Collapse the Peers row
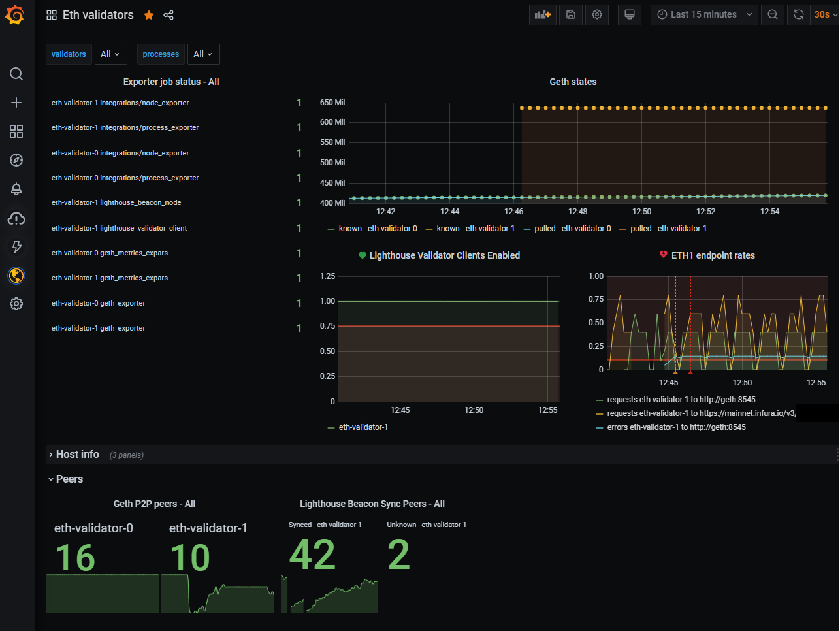 pyautogui.click(x=69, y=479)
